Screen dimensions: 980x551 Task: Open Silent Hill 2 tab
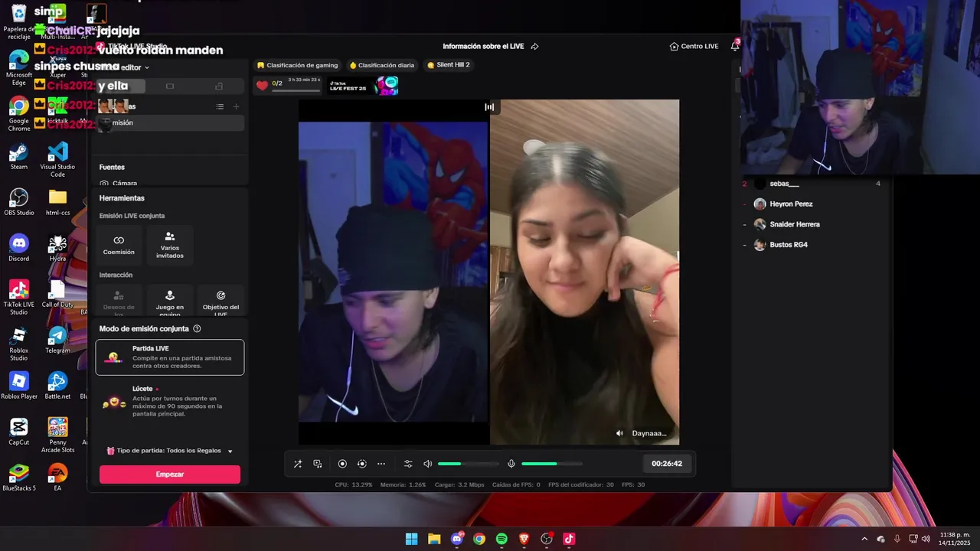tap(449, 65)
